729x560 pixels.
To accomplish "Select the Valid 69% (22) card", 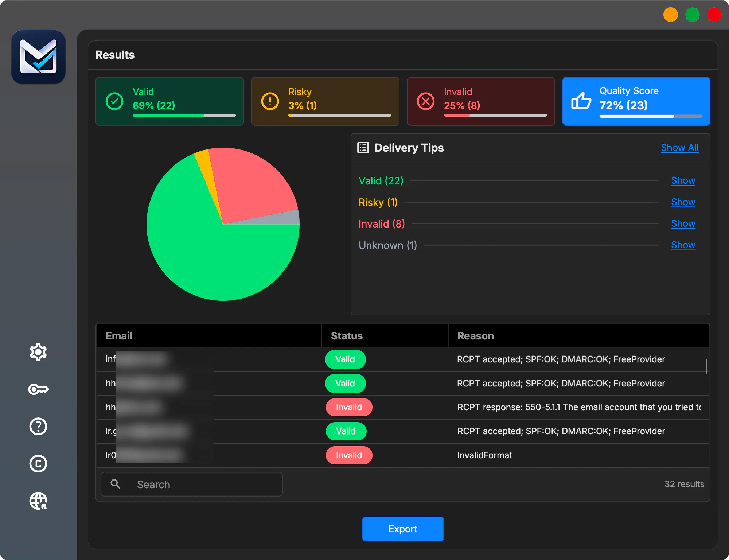I will click(169, 101).
